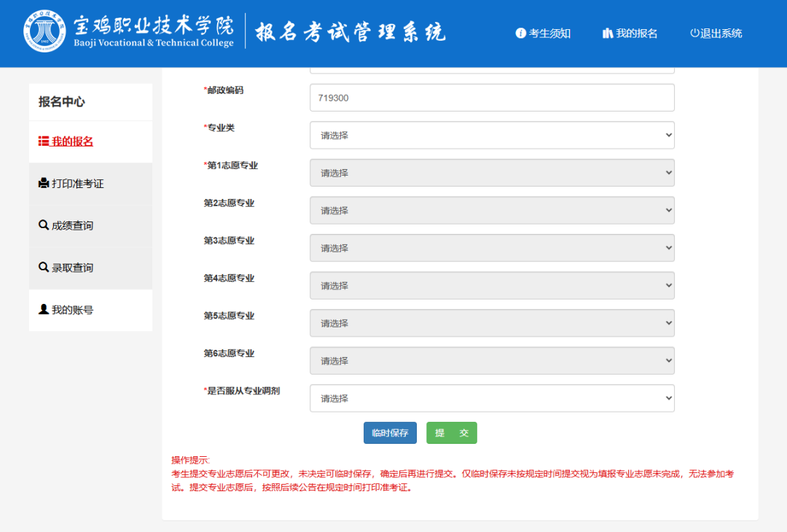Go to 我的账号 in the sidebar
This screenshot has width=787, height=532.
pyautogui.click(x=72, y=310)
